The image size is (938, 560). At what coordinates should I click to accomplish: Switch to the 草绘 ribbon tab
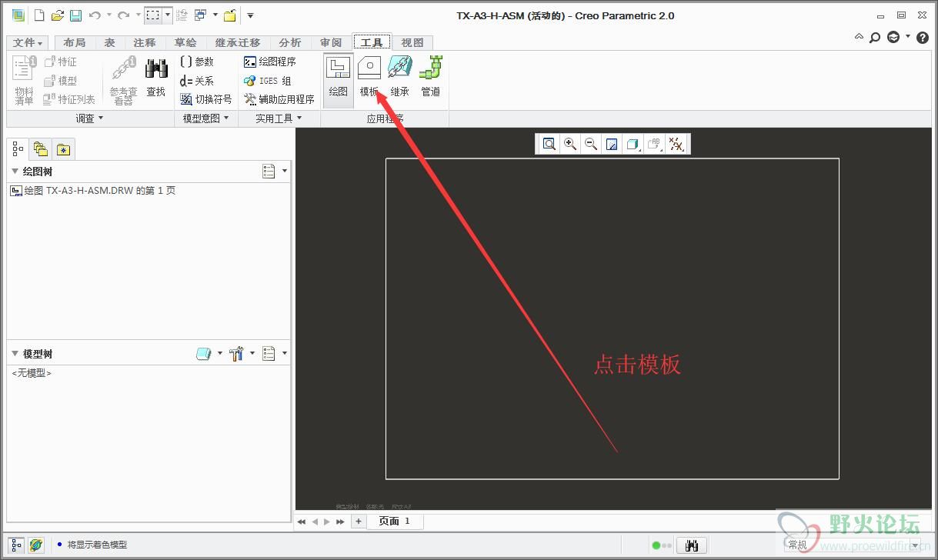185,43
